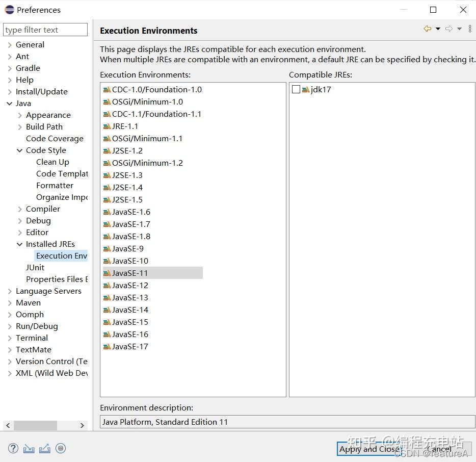Click inside the type filter text field
476x462 pixels.
45,30
